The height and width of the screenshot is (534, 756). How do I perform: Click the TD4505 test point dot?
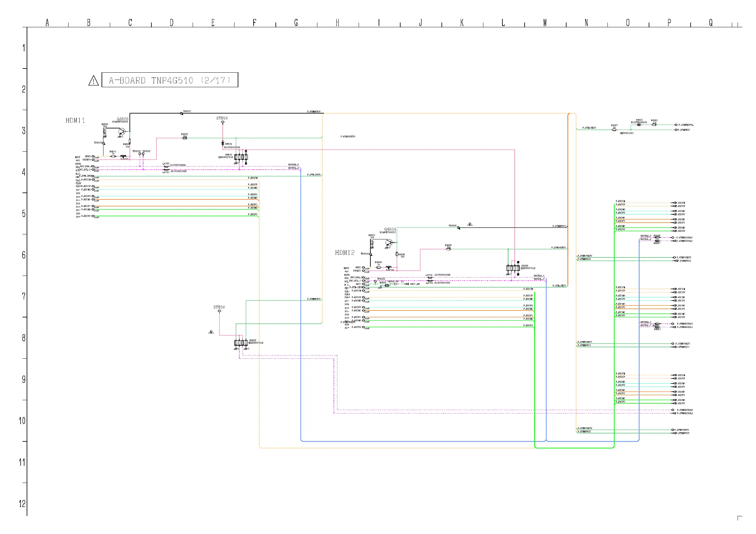point(458,228)
